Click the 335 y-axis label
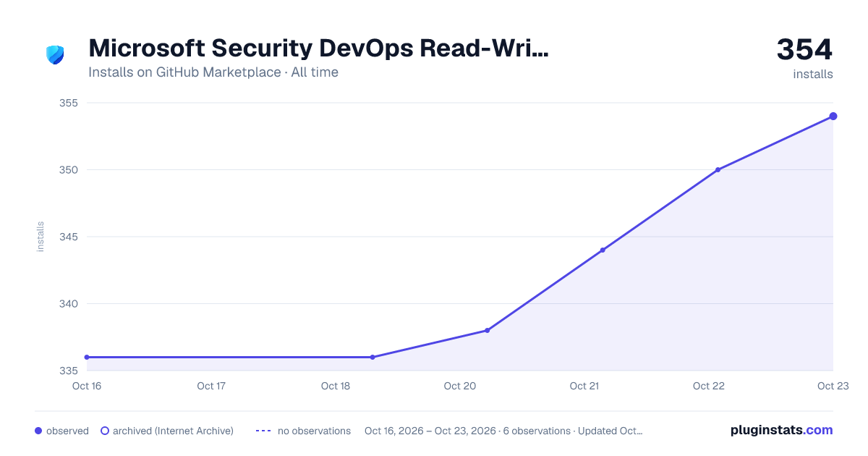Viewport: 868px width, 456px height. tap(68, 371)
